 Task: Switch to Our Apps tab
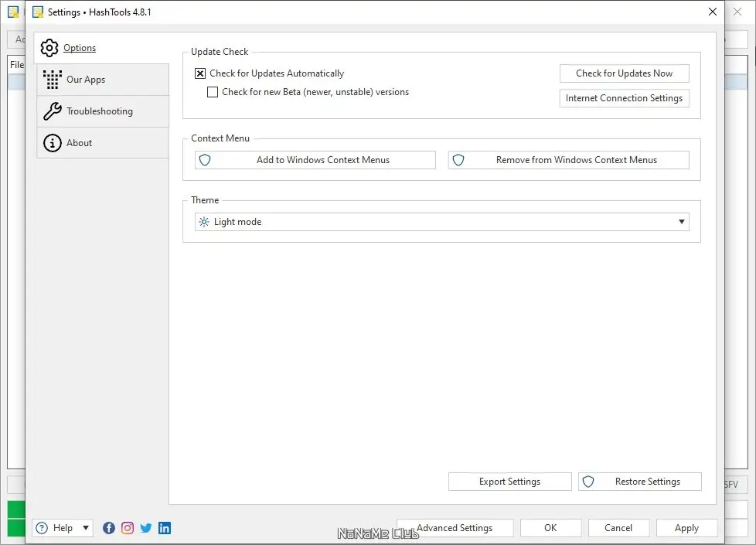coord(103,80)
